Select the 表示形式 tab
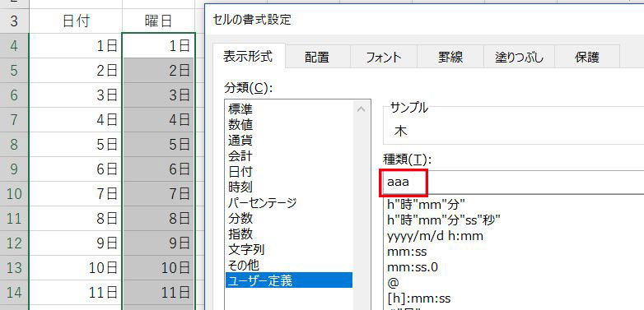The width and height of the screenshot is (644, 310). click(x=248, y=56)
